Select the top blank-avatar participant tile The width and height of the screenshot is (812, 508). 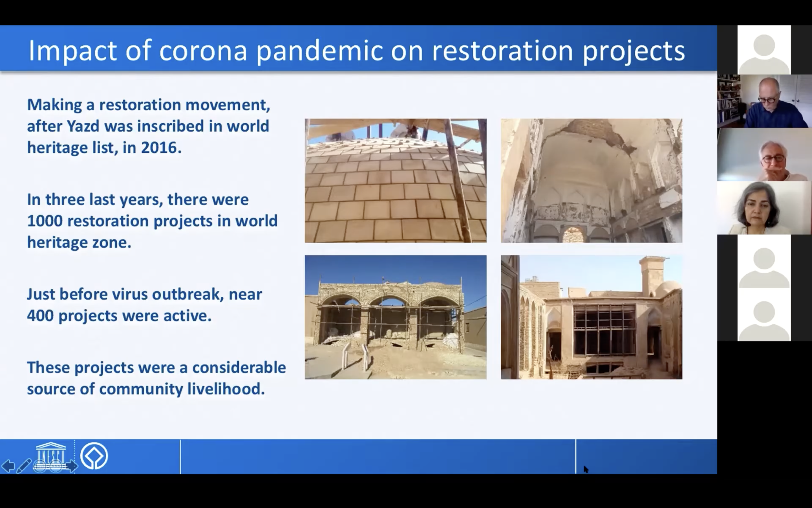click(764, 50)
